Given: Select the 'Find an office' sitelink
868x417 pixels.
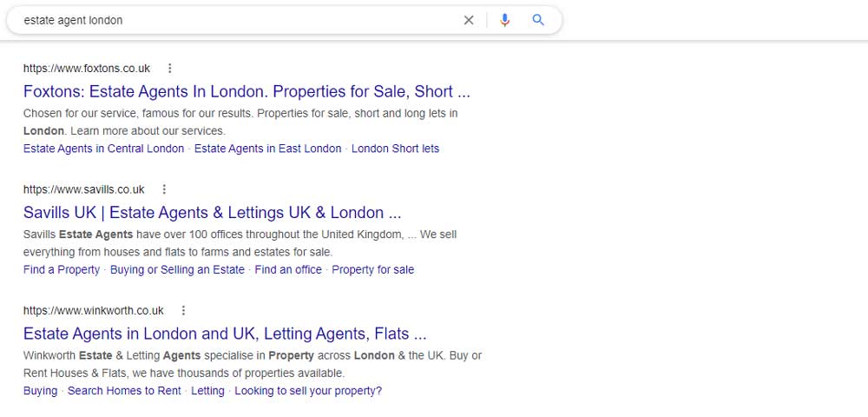Looking at the screenshot, I should click(x=288, y=269).
